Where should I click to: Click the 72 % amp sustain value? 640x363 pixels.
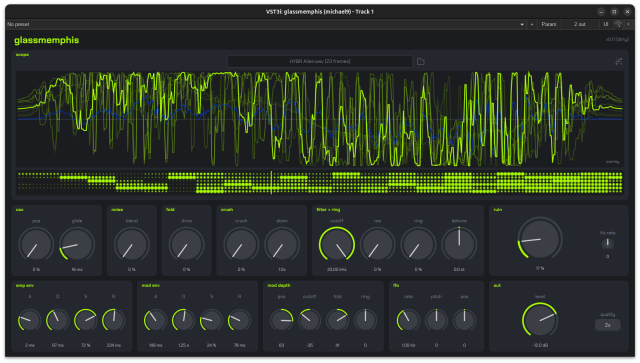click(x=85, y=345)
